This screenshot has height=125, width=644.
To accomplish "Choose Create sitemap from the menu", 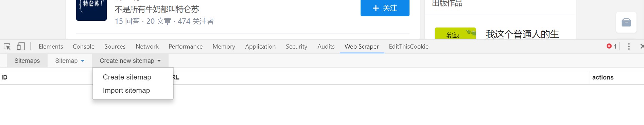I will 127,77.
